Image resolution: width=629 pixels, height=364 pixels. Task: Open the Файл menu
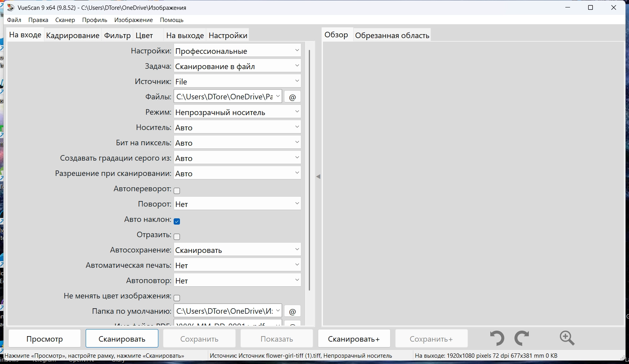click(14, 20)
